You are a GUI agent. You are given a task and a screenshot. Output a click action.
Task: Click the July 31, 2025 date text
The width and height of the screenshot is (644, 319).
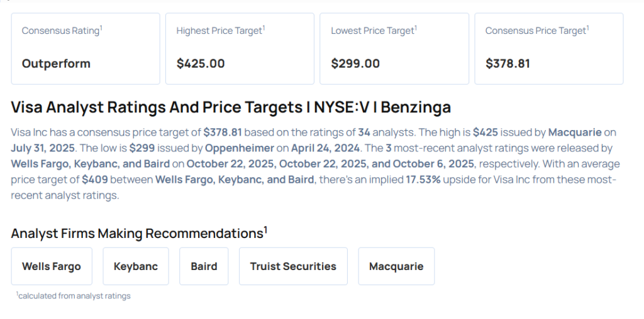pyautogui.click(x=42, y=148)
